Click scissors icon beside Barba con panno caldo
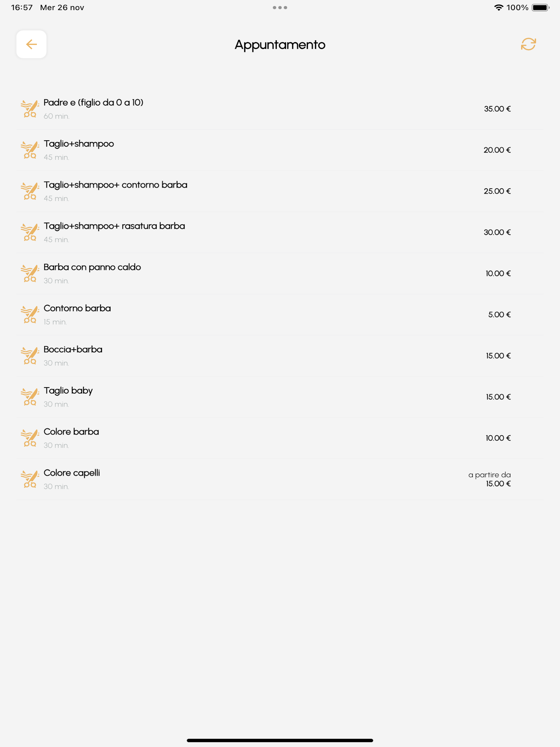The height and width of the screenshot is (747, 560). [30, 273]
